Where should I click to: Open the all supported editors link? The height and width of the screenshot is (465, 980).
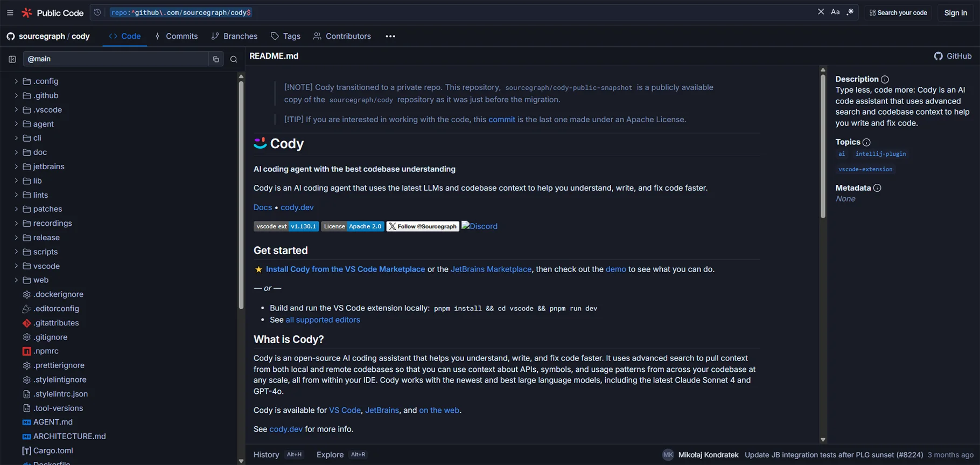click(x=323, y=320)
